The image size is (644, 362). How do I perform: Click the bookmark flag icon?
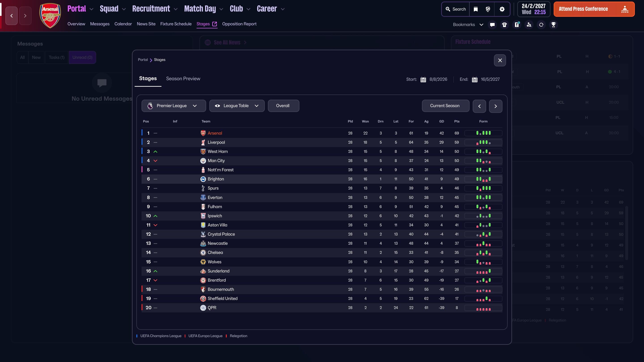(475, 9)
